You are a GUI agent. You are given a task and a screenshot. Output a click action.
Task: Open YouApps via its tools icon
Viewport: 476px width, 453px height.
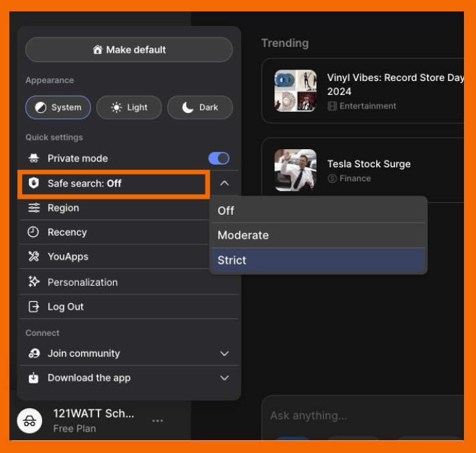pyautogui.click(x=33, y=257)
